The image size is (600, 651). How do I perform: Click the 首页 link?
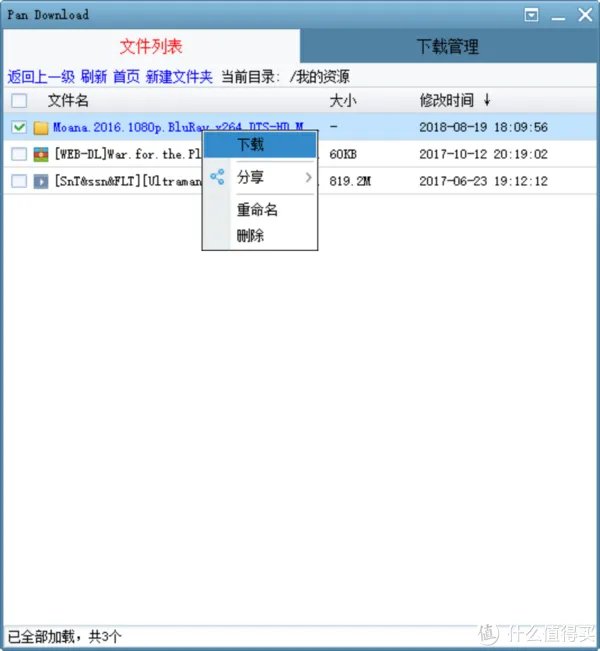click(127, 77)
